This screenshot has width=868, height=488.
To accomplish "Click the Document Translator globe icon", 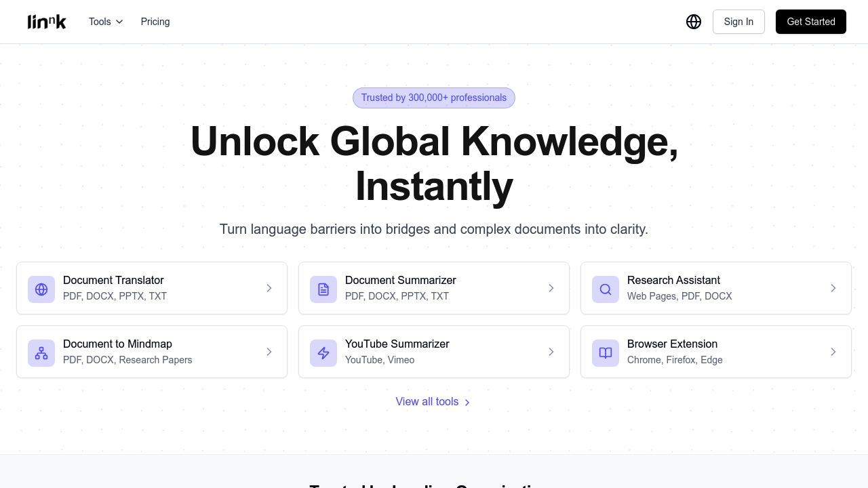I will coord(41,289).
